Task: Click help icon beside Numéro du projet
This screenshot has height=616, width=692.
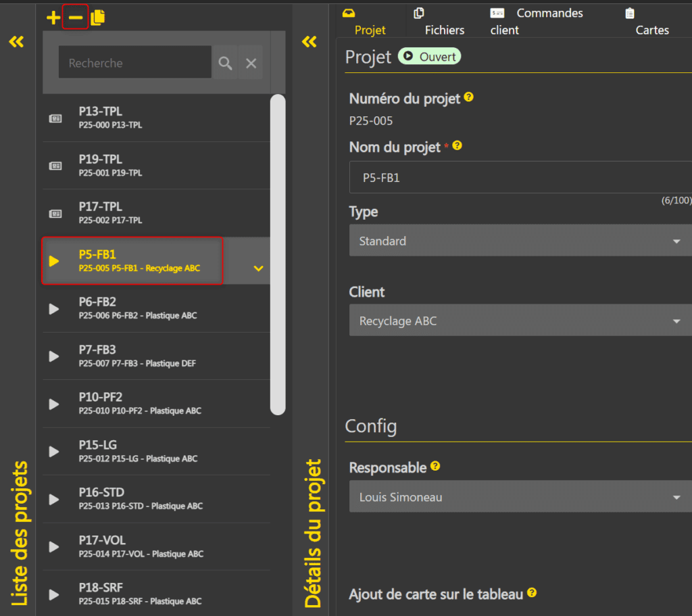Action: click(x=469, y=97)
